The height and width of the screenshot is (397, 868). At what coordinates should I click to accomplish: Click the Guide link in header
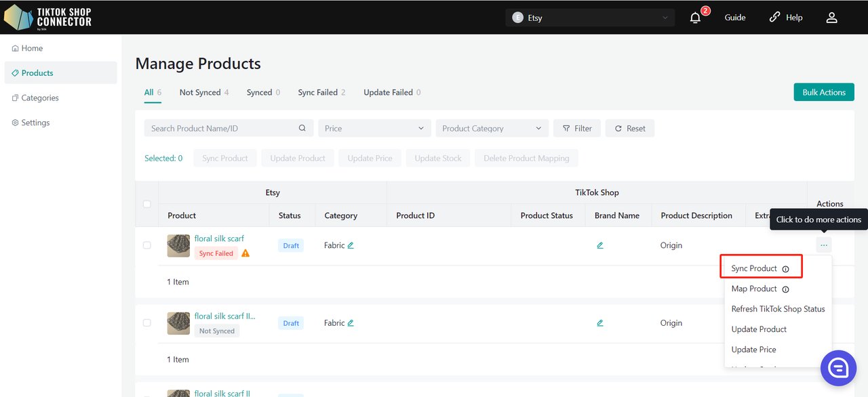(735, 18)
